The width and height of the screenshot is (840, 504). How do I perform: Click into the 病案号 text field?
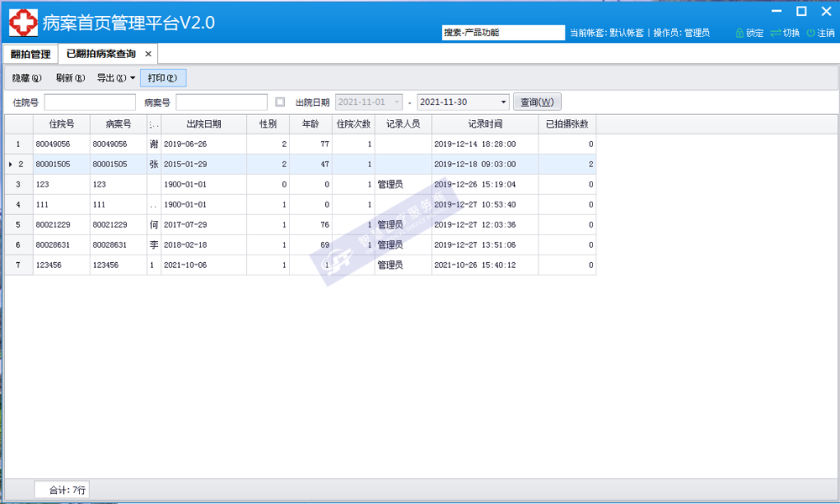[x=221, y=102]
